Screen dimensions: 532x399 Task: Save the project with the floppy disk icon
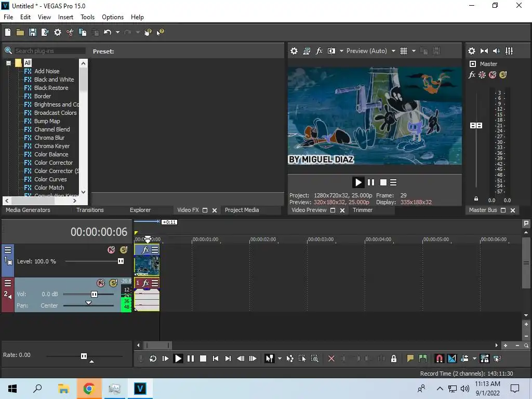pos(33,32)
